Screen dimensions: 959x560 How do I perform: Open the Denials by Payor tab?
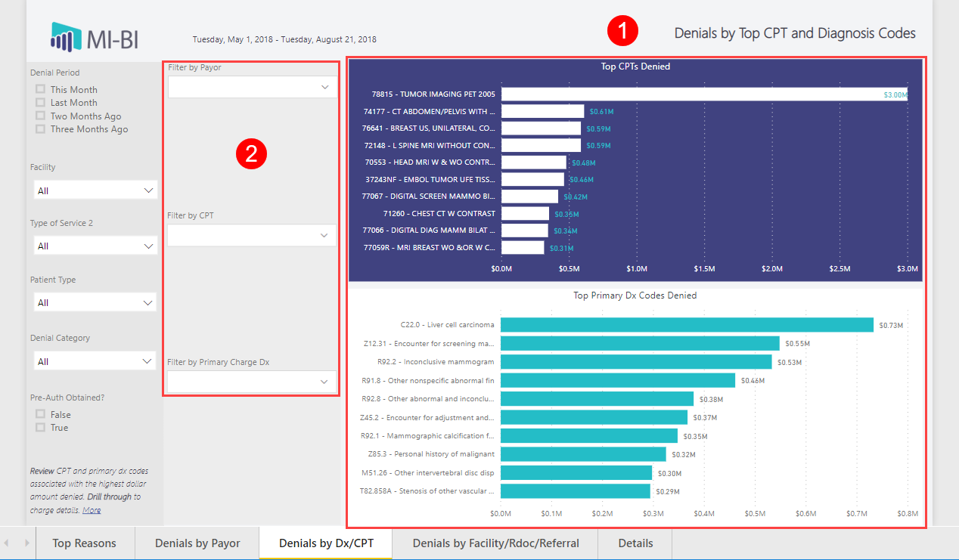tap(197, 543)
